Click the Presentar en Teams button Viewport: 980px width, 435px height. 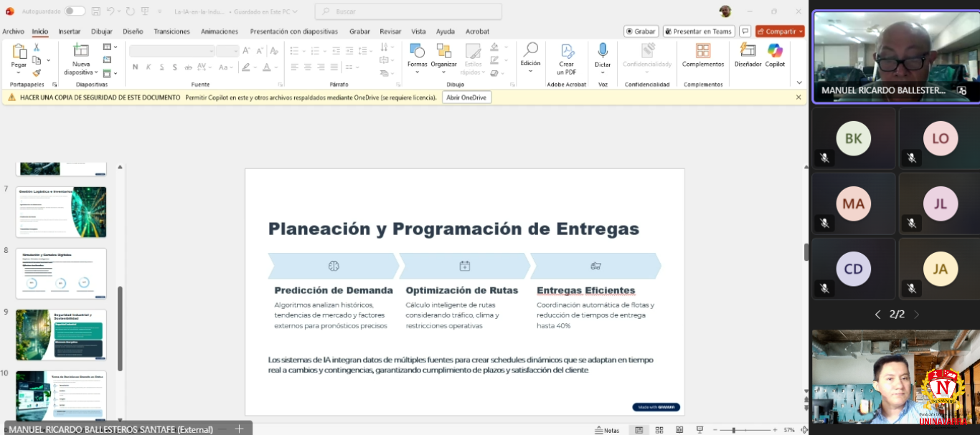pyautogui.click(x=697, y=32)
